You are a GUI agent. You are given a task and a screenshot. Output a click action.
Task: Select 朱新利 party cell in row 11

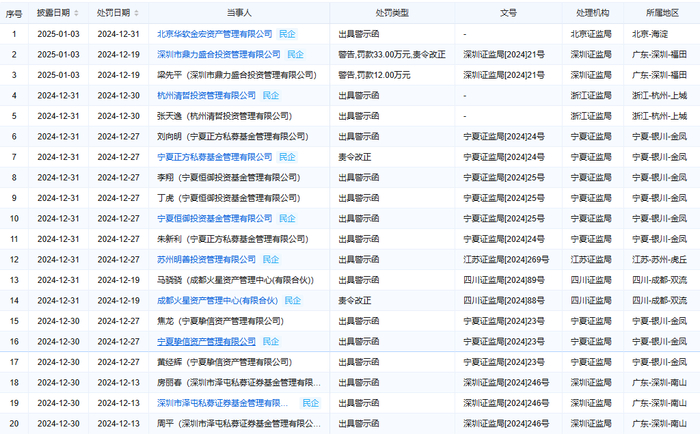click(x=233, y=239)
